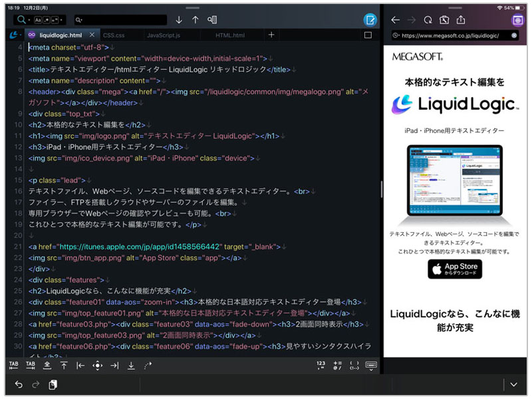This screenshot has width=532, height=399.
Task: Tap the paste clipboard icon
Action: (x=53, y=384)
